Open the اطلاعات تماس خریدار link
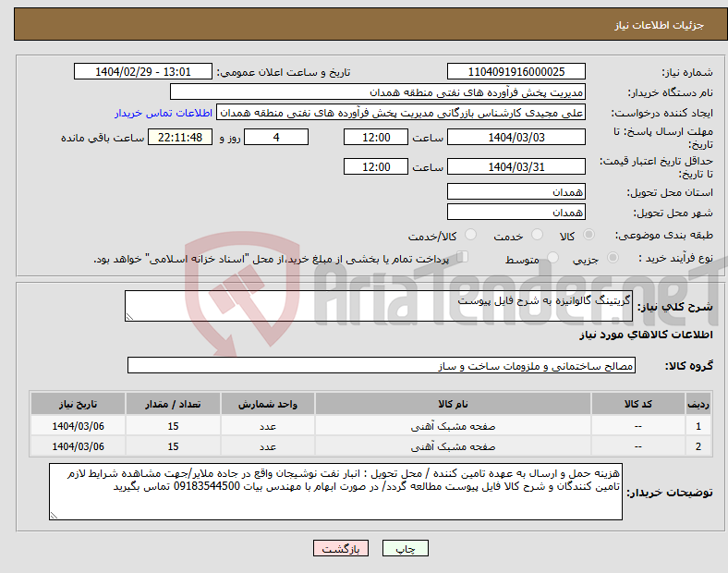The width and height of the screenshot is (728, 573). tap(164, 113)
